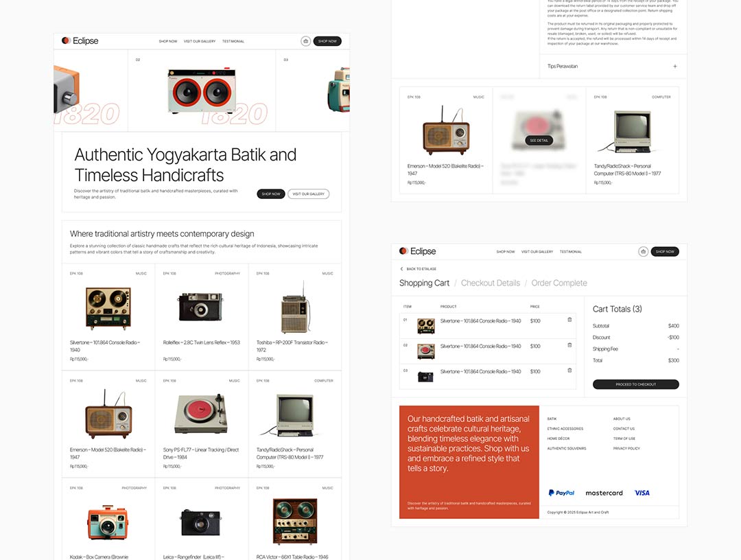
Task: Click the Back to Etalase chevron arrow
Action: coord(402,269)
